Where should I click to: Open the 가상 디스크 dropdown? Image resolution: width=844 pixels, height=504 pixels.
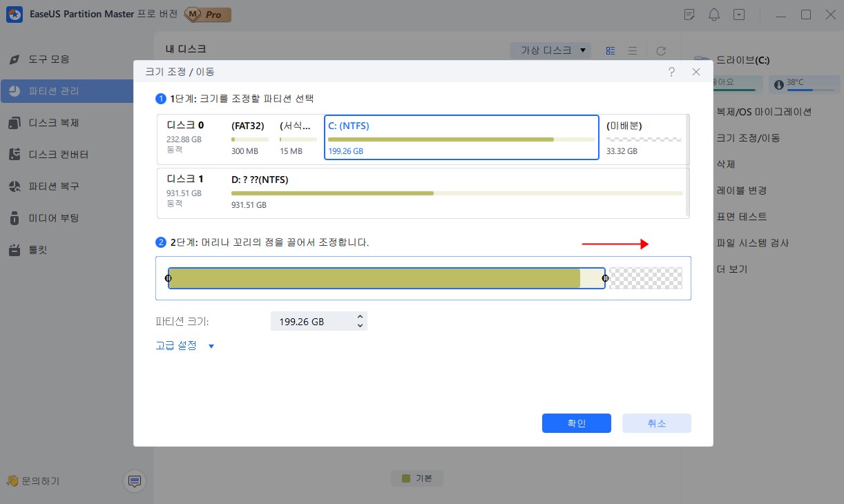[x=550, y=50]
